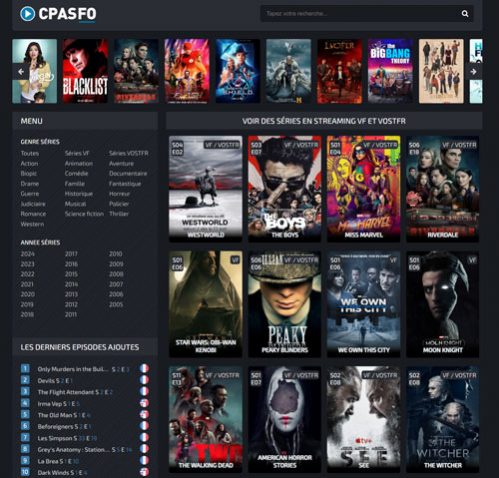
Task: Choose the Thriller genre
Action: (119, 214)
